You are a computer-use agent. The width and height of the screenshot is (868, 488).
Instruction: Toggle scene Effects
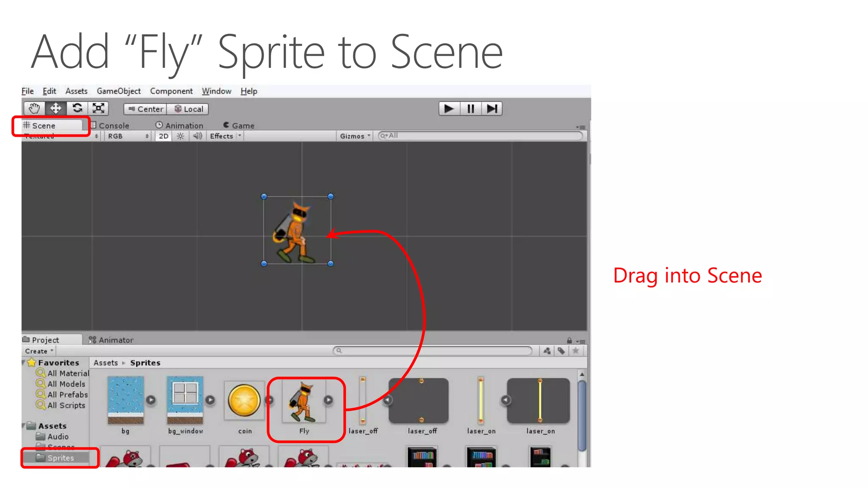click(222, 136)
